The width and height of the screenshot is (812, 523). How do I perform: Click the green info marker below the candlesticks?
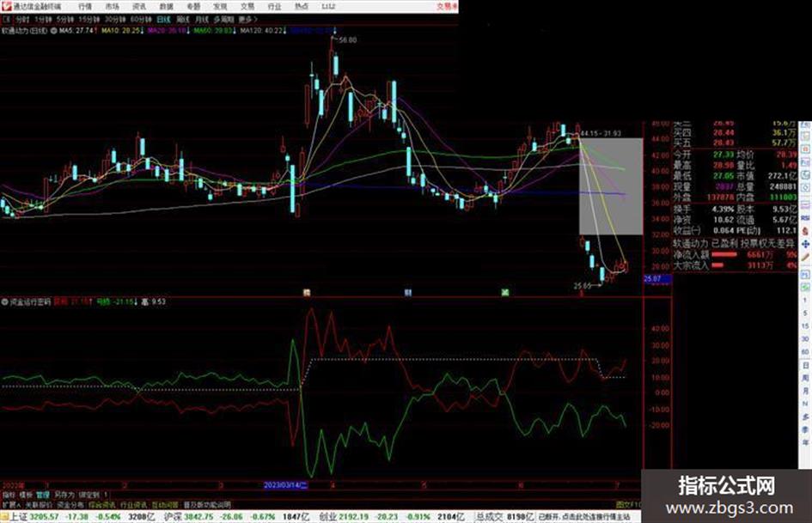coord(505,293)
